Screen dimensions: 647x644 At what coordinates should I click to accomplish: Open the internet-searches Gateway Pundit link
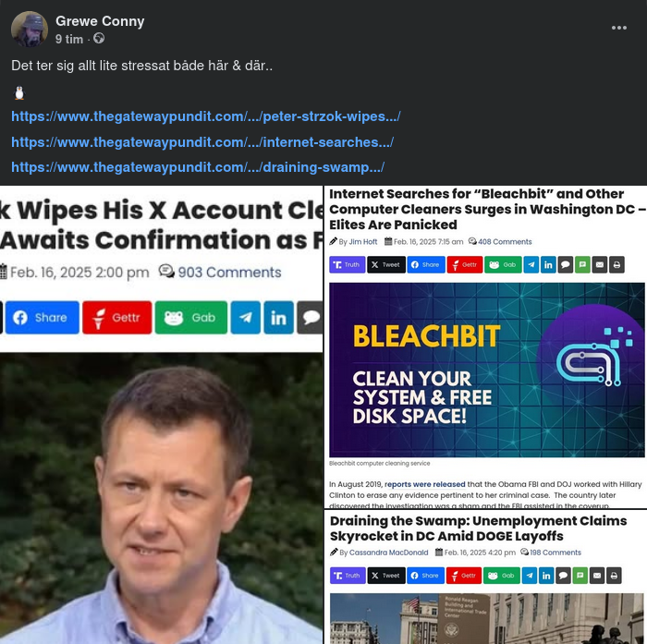click(x=202, y=142)
